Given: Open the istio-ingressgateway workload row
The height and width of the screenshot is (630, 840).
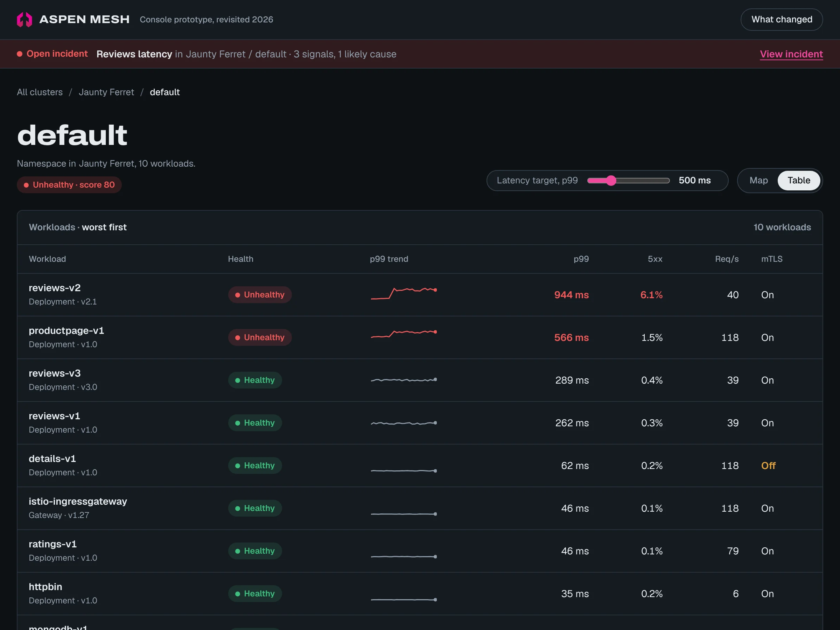Looking at the screenshot, I should pyautogui.click(x=420, y=508).
